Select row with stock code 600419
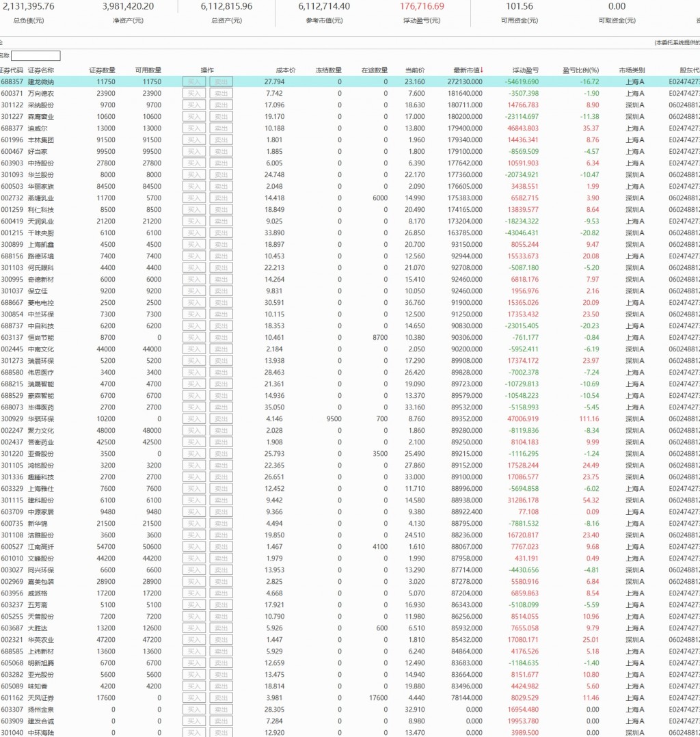 coord(350,221)
